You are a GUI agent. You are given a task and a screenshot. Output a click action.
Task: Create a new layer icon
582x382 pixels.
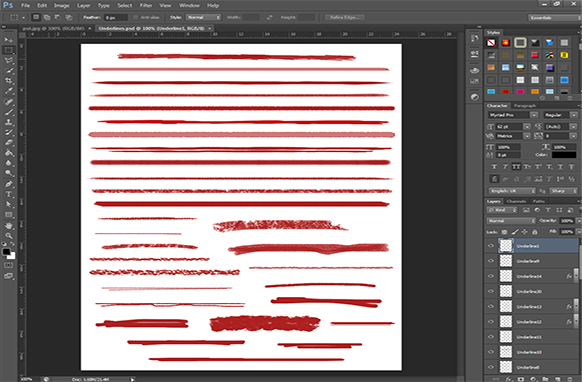point(557,379)
